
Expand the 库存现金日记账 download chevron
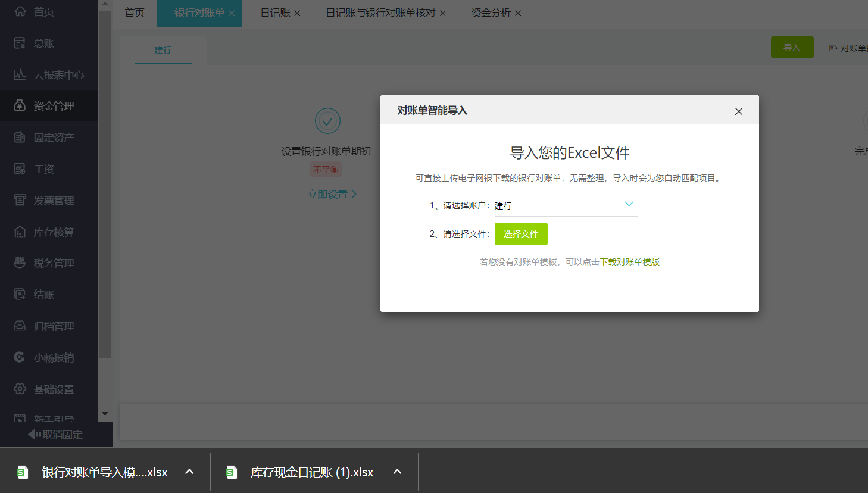(x=396, y=471)
